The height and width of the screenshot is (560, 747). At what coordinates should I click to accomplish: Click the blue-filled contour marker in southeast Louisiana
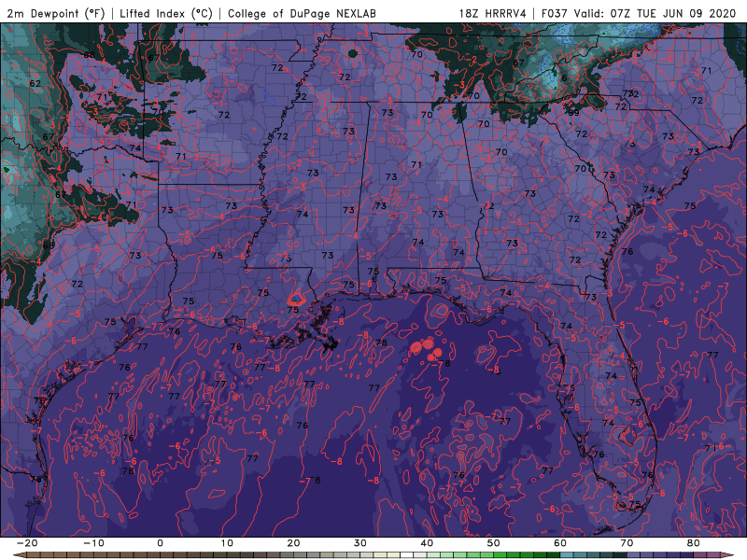296,299
